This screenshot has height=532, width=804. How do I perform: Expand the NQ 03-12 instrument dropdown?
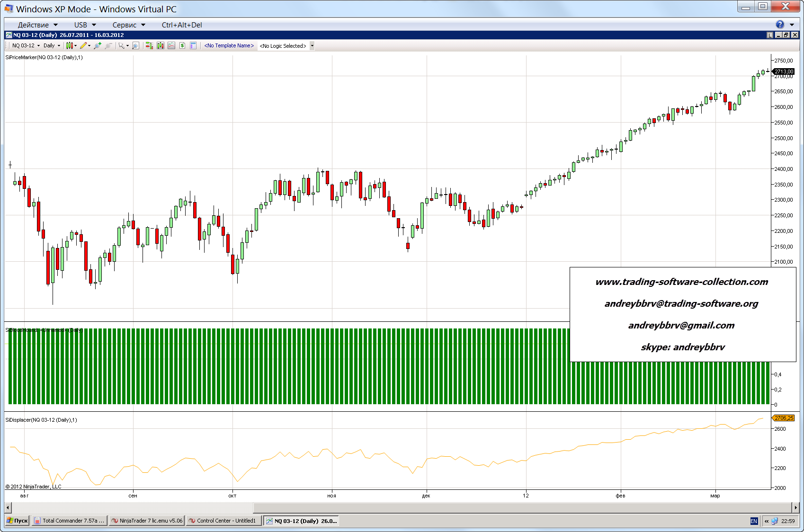[x=26, y=46]
